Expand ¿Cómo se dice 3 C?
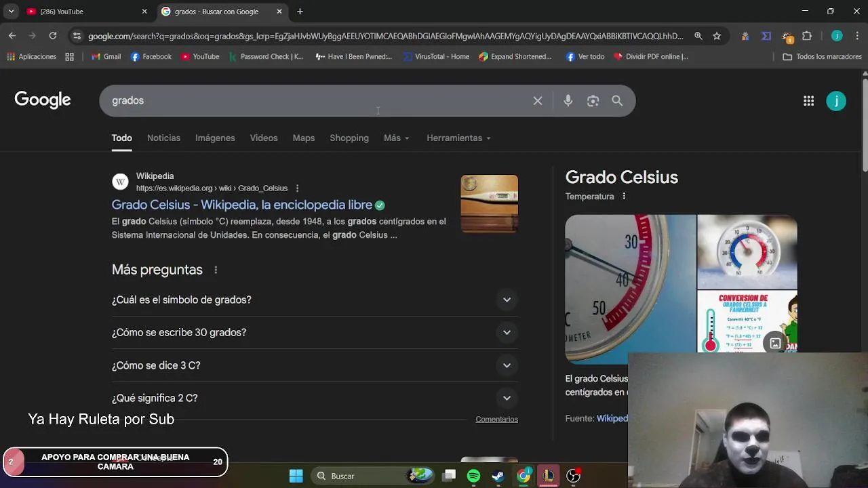Viewport: 868px width, 488px height. [315, 365]
